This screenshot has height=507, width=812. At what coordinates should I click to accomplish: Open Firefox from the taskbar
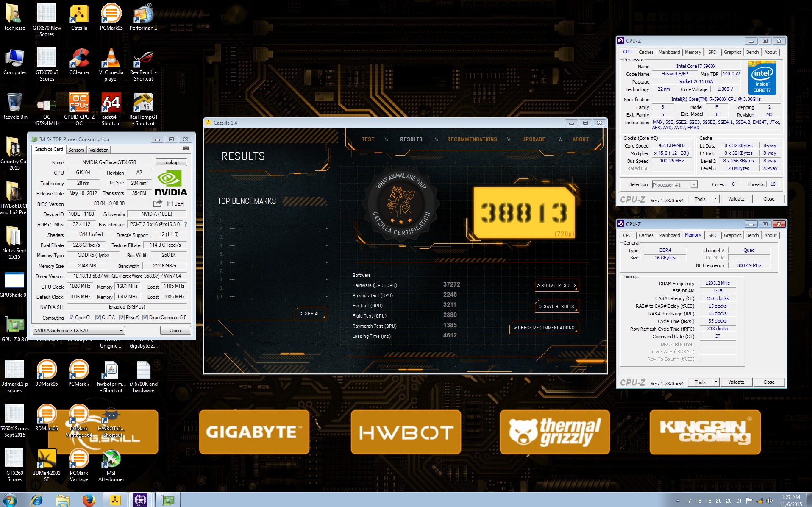89,500
